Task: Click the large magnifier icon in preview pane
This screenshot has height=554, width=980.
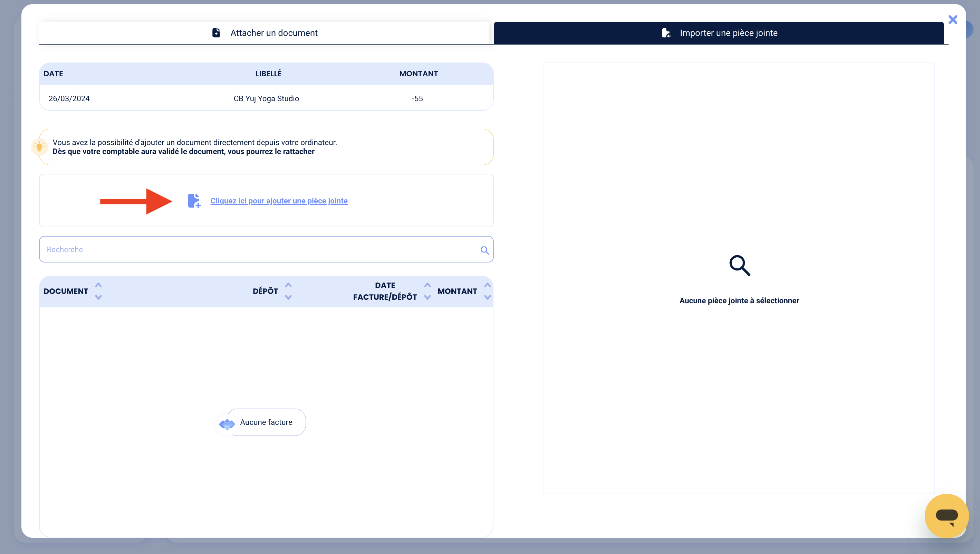Action: tap(740, 265)
